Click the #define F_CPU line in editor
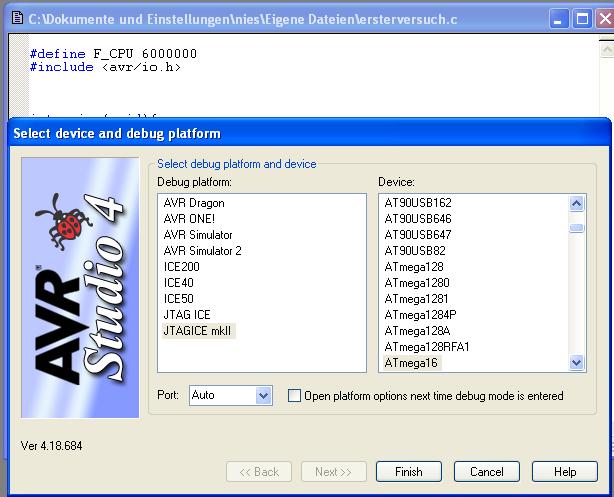 pos(113,54)
